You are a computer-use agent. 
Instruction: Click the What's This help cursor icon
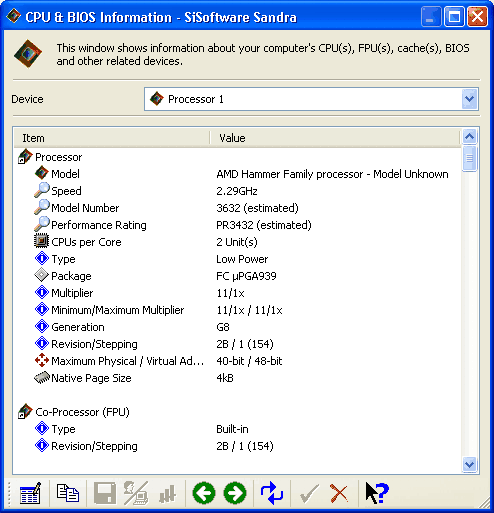pos(377,493)
